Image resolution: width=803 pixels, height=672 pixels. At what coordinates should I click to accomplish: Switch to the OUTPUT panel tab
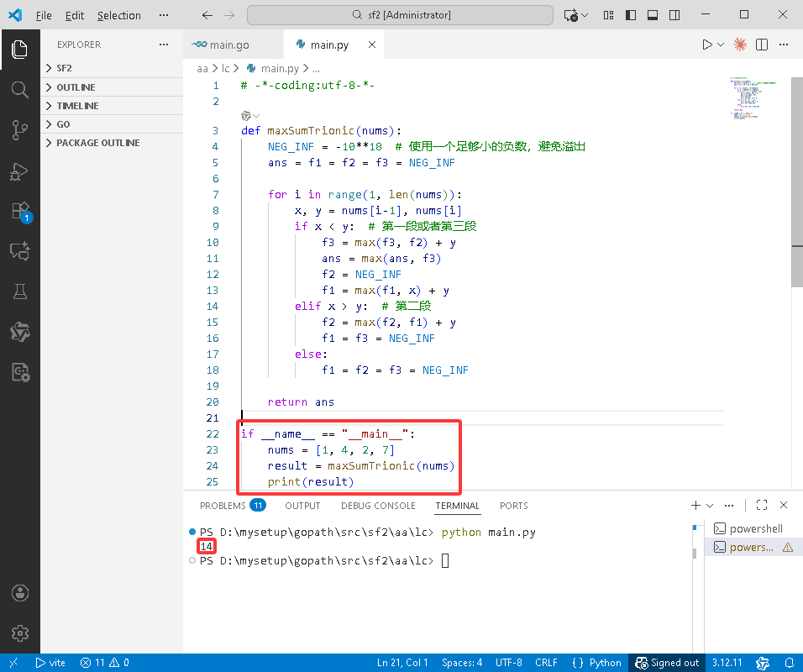[302, 506]
